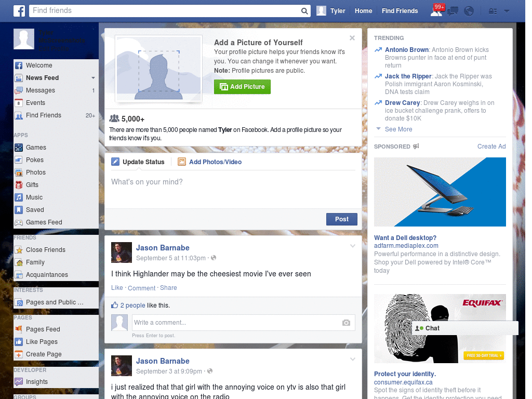Click Tyler profile link in top bar
Screen dimensions: 532x399
[x=331, y=11]
